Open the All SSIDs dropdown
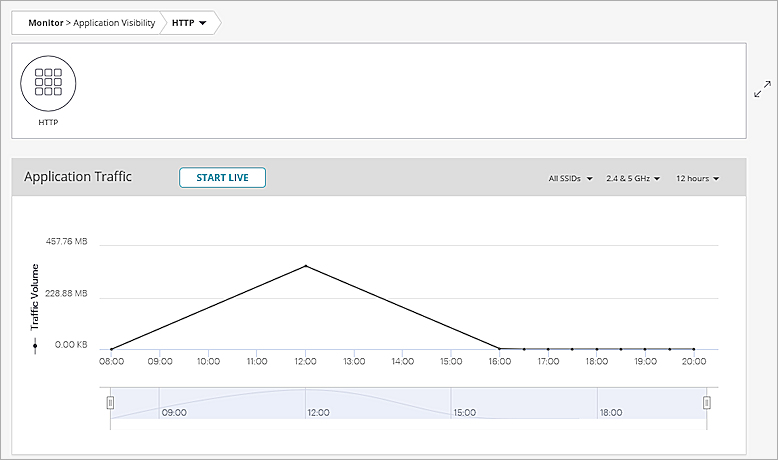This screenshot has width=778, height=460. tap(570, 178)
